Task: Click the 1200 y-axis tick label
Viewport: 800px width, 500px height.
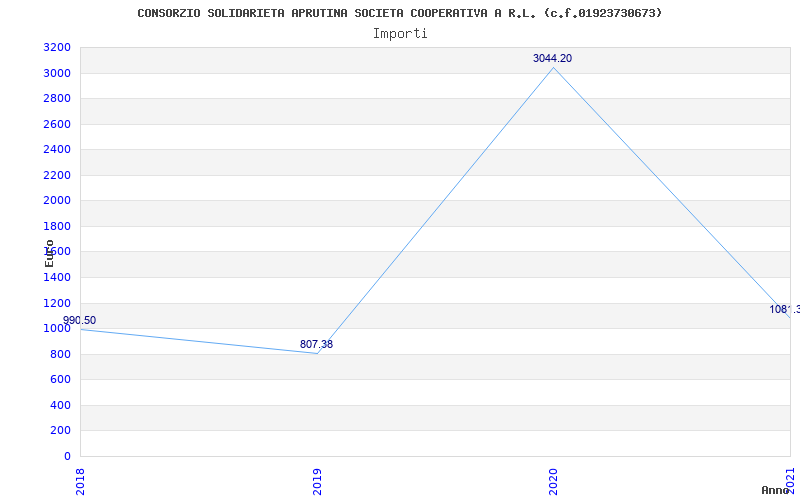Action: tap(57, 303)
